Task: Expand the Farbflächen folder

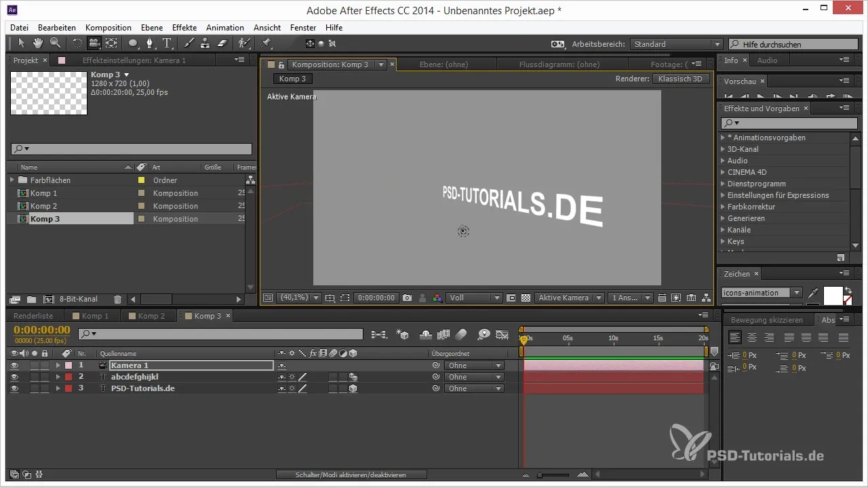Action: pyautogui.click(x=12, y=180)
